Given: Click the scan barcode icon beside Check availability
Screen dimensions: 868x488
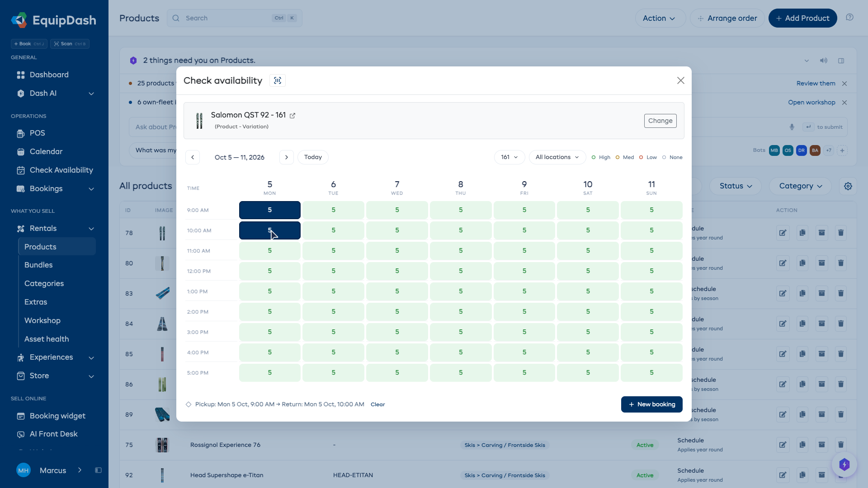Looking at the screenshot, I should point(278,80).
